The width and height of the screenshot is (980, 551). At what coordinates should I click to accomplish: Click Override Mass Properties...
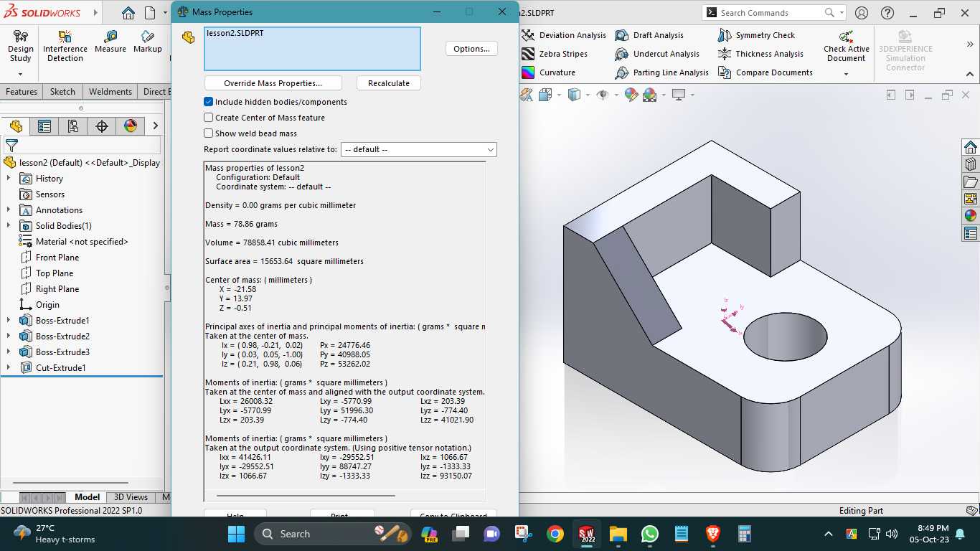[x=273, y=83]
